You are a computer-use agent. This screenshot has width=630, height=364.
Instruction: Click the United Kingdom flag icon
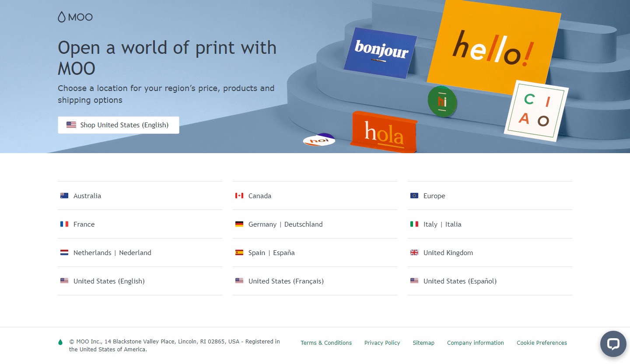pyautogui.click(x=414, y=252)
